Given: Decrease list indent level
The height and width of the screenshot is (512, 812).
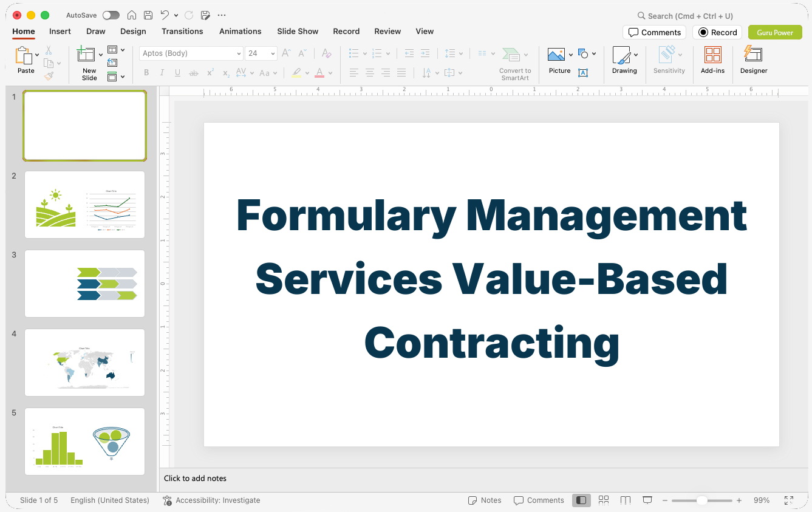Looking at the screenshot, I should pos(409,53).
